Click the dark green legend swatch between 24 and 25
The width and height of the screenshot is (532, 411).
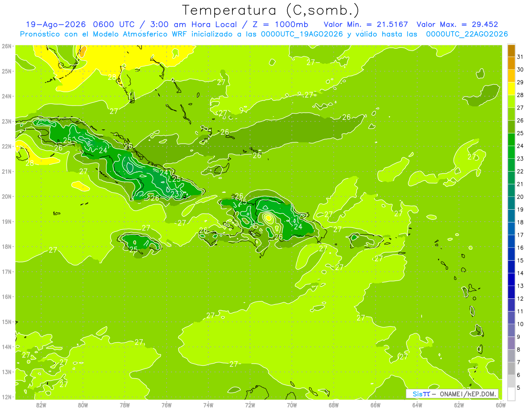511,140
